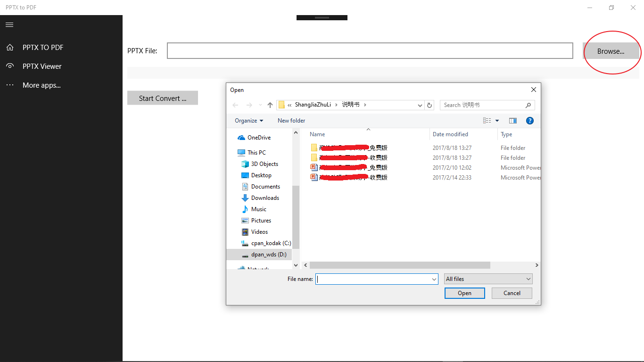The image size is (644, 362).
Task: Click the Search 说明书 box
Action: [487, 105]
